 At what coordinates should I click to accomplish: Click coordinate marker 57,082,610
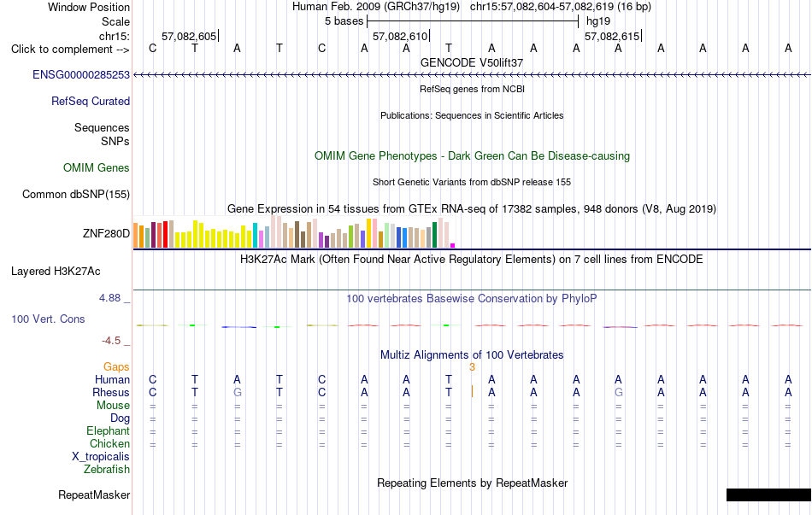[400, 36]
